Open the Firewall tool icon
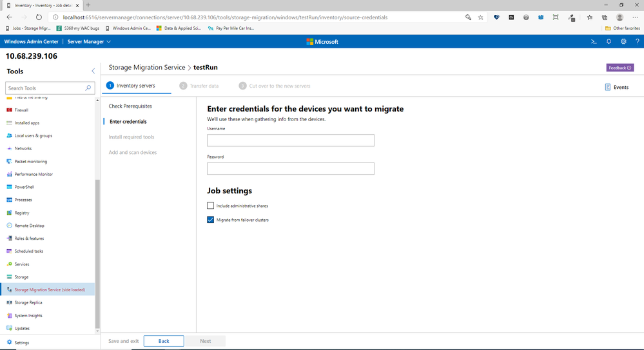Image resolution: width=644 pixels, height=350 pixels. tap(10, 110)
